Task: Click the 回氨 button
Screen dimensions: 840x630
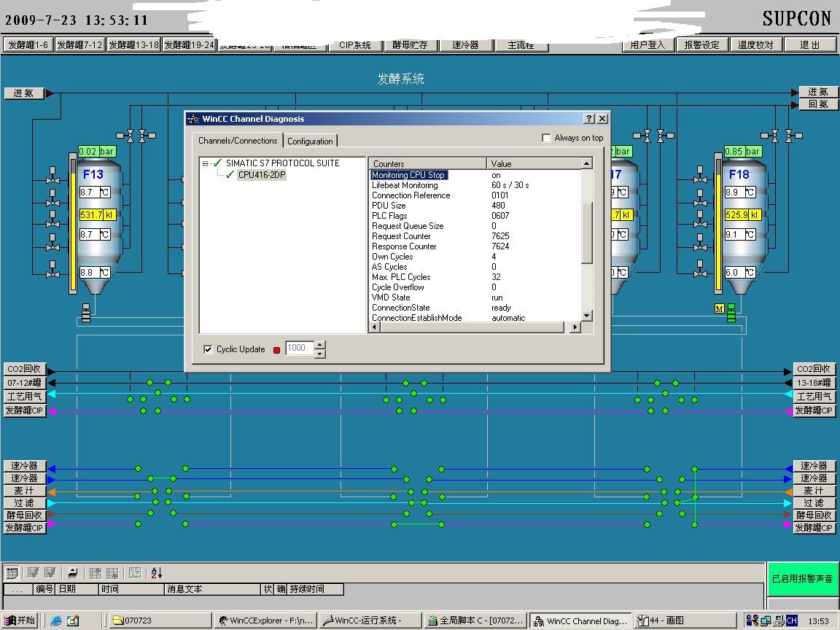Action: coord(818,104)
